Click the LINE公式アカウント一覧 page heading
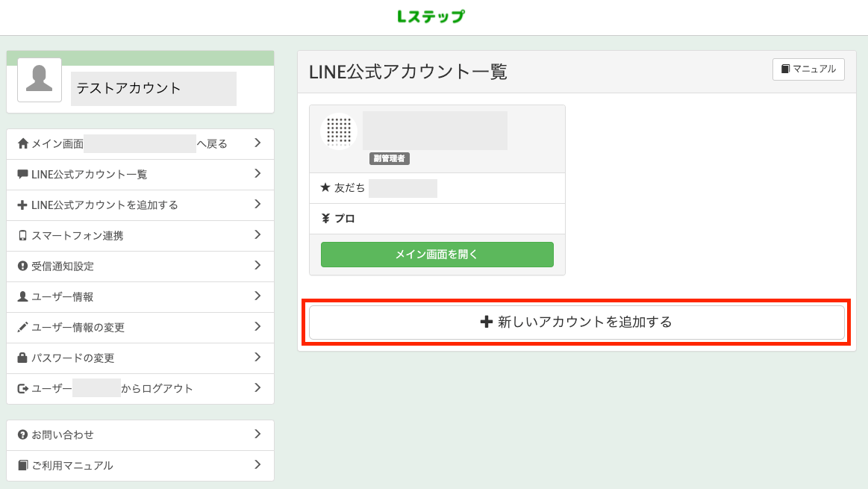 pyautogui.click(x=408, y=72)
